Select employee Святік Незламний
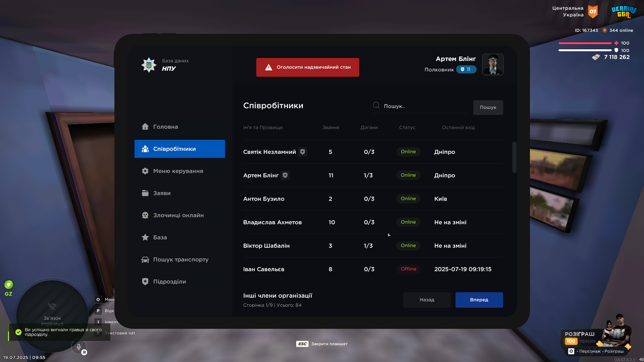 tap(373, 152)
